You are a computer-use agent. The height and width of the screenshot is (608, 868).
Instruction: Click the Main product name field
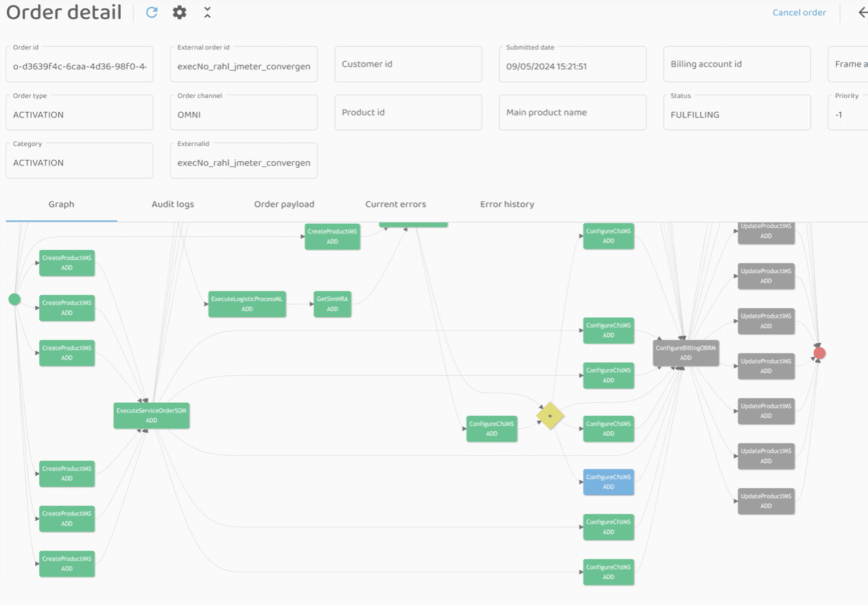tap(572, 113)
